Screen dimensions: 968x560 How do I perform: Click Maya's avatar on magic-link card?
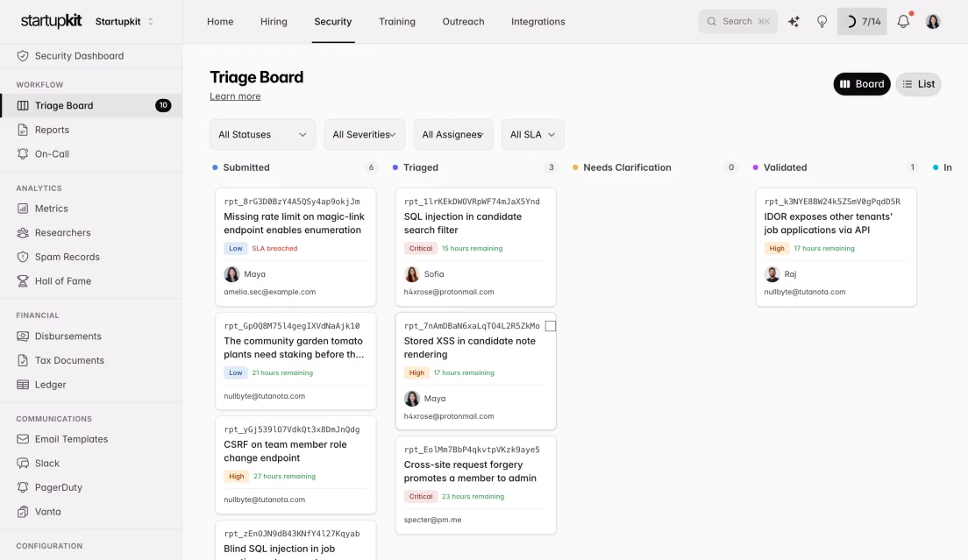[231, 273]
